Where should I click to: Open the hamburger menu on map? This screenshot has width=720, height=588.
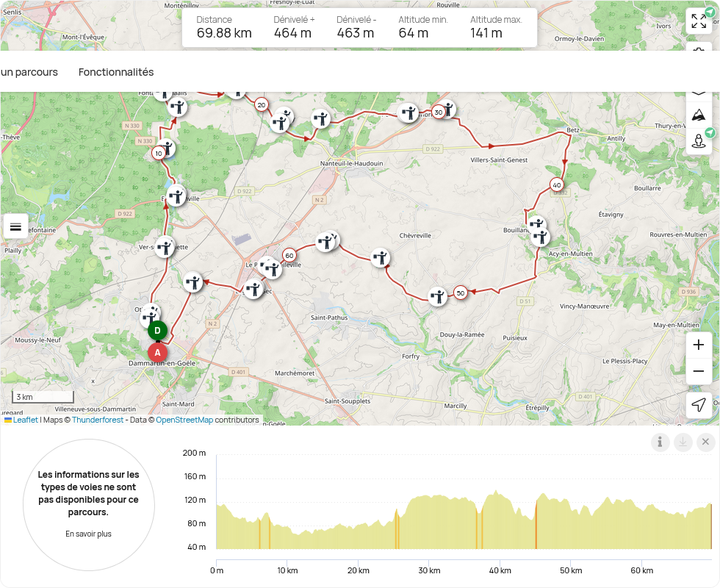[x=15, y=226]
